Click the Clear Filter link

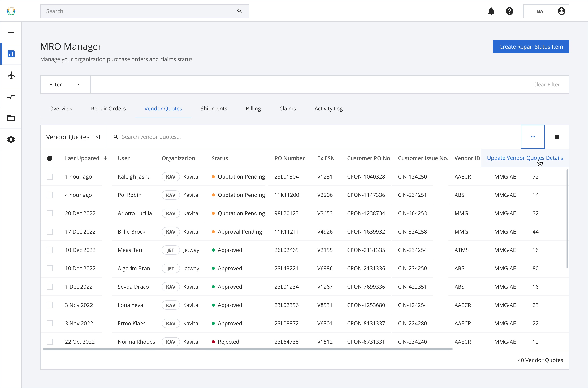tap(546, 85)
